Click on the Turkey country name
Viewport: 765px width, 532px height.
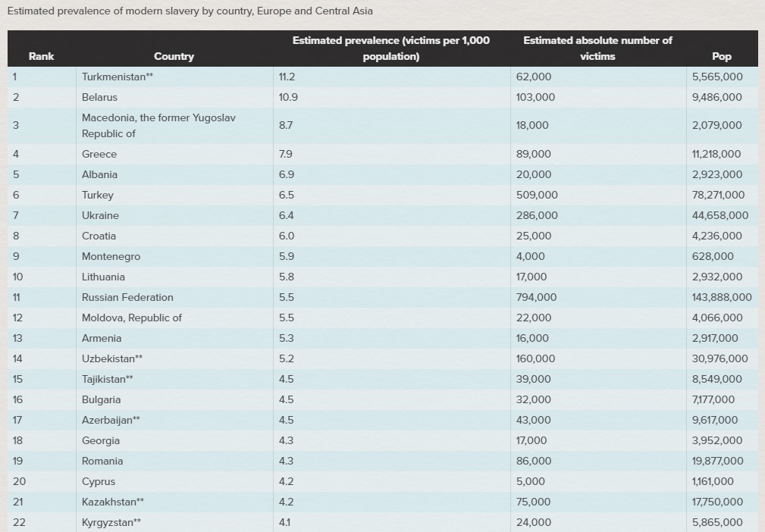tap(98, 195)
